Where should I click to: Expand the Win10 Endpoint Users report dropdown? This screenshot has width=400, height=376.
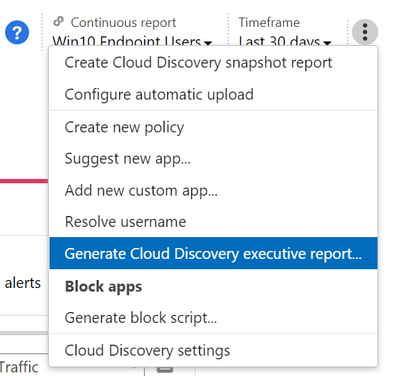tap(132, 41)
